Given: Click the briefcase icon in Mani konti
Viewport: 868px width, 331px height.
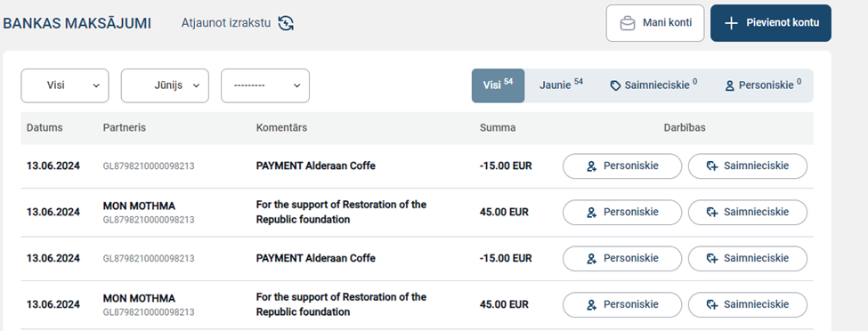Looking at the screenshot, I should [628, 24].
